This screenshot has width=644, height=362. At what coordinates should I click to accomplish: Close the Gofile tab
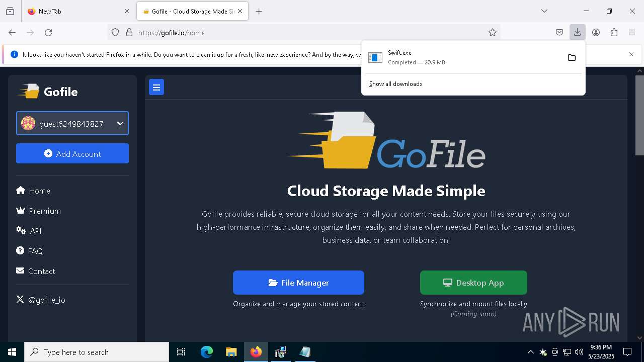240,11
